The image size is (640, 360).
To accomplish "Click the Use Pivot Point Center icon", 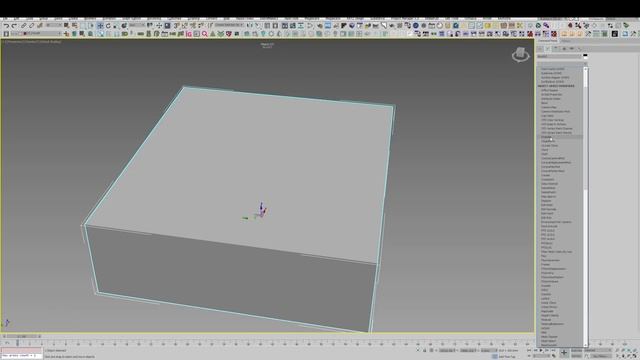I will click(150, 26).
